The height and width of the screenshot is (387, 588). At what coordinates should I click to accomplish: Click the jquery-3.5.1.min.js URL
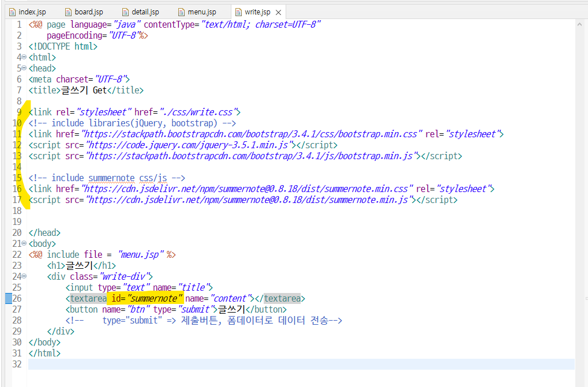189,145
